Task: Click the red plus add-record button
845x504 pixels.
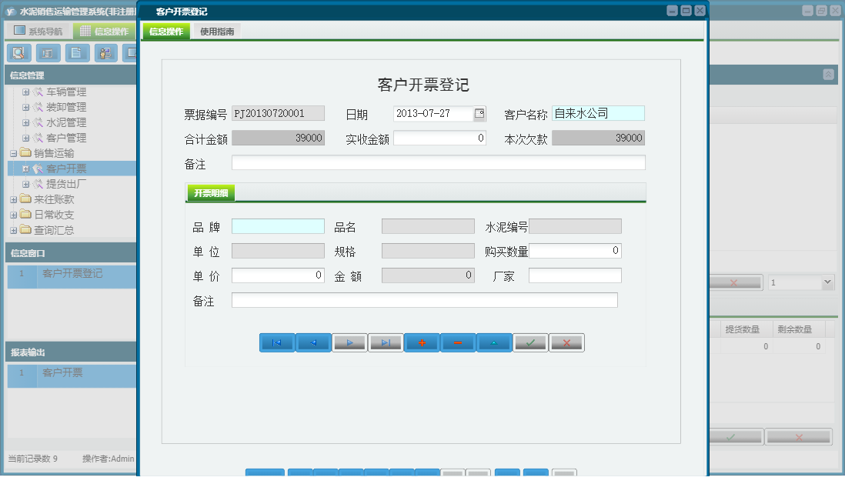Action: (422, 343)
